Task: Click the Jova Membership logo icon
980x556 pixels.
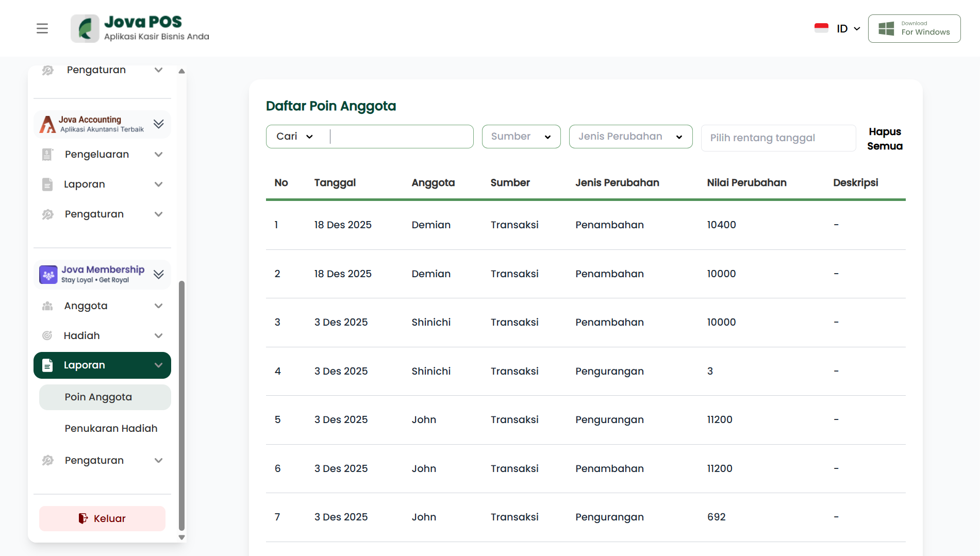Action: coord(48,275)
